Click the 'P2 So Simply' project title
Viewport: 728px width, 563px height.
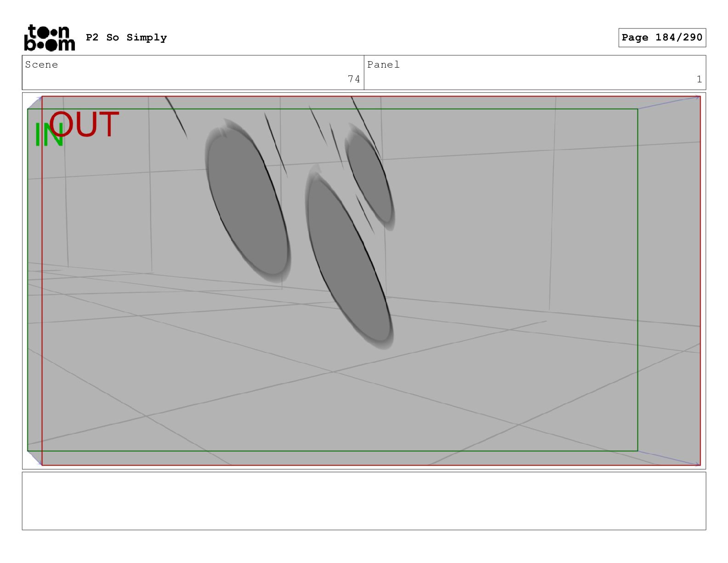(x=126, y=38)
